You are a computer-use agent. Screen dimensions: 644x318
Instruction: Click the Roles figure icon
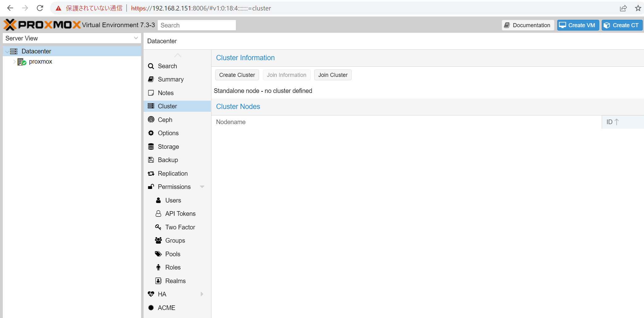coord(158,267)
